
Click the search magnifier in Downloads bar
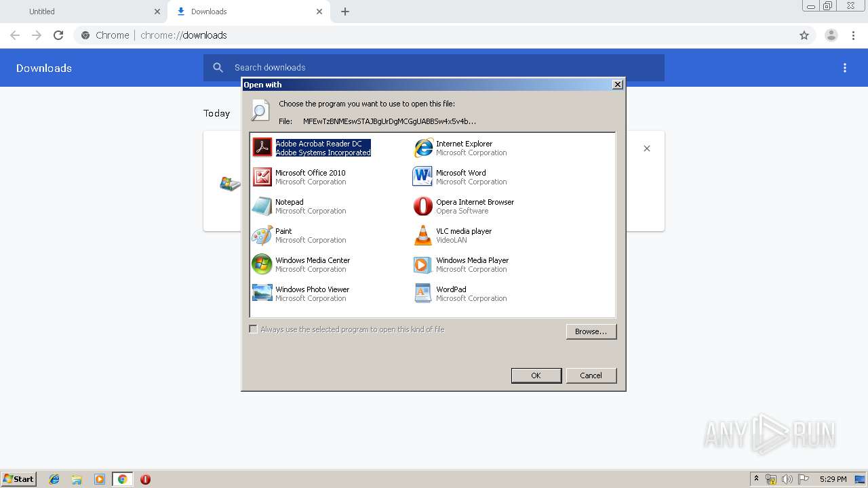[218, 68]
